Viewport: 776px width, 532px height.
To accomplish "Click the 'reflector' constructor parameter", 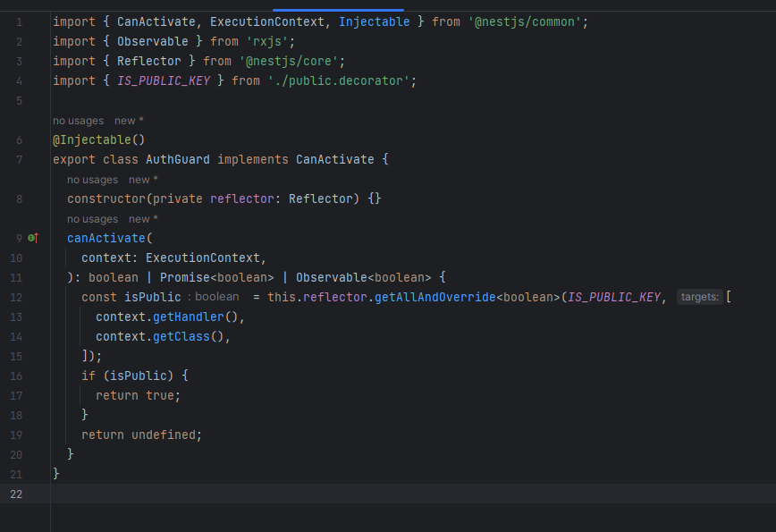I will coord(242,198).
